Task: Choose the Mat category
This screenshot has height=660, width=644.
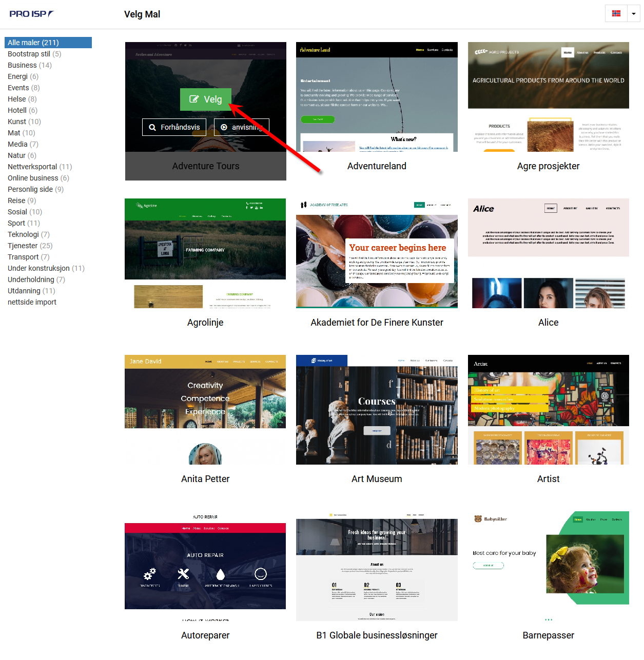Action: coord(22,133)
